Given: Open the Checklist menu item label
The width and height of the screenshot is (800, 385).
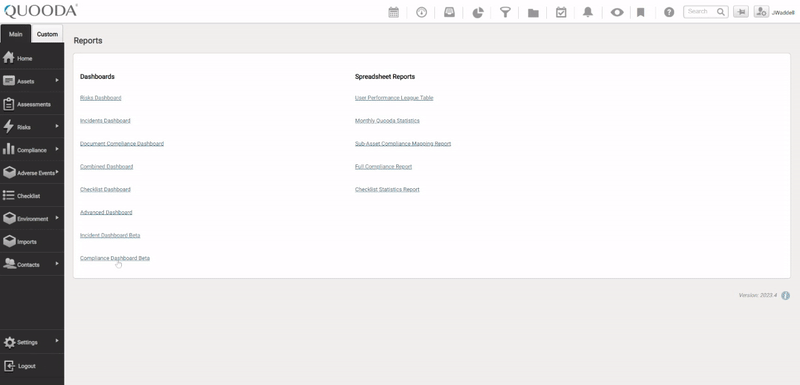Looking at the screenshot, I should pyautogui.click(x=29, y=196).
